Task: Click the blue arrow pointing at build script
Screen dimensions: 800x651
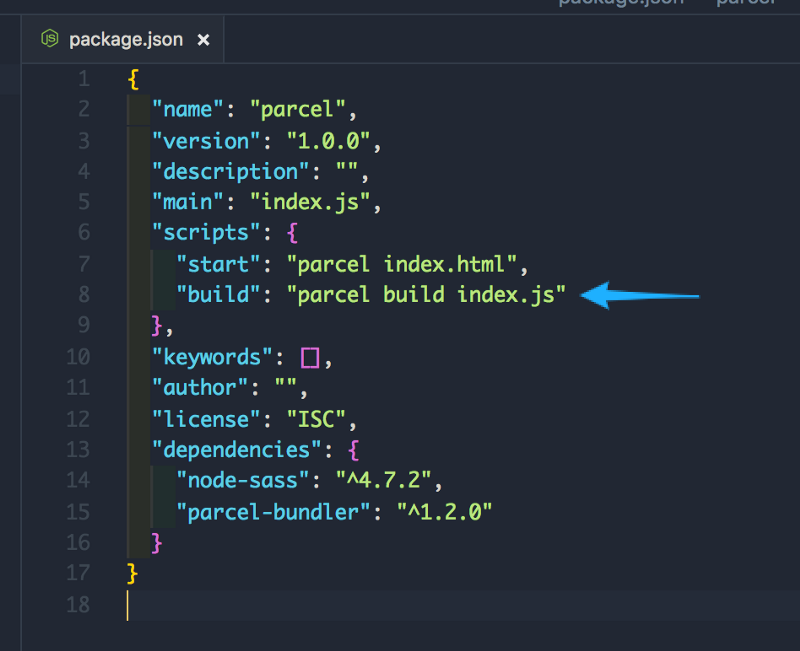Action: tap(639, 295)
